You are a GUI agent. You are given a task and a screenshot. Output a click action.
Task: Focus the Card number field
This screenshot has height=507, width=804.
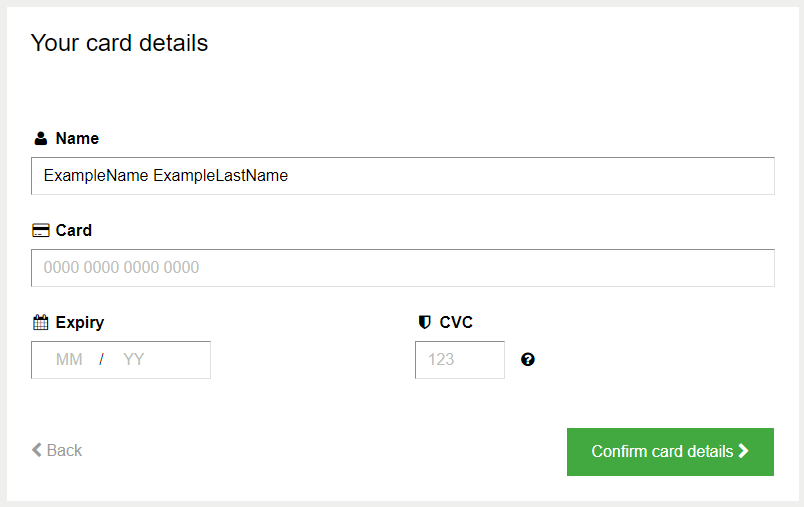pyautogui.click(x=403, y=268)
